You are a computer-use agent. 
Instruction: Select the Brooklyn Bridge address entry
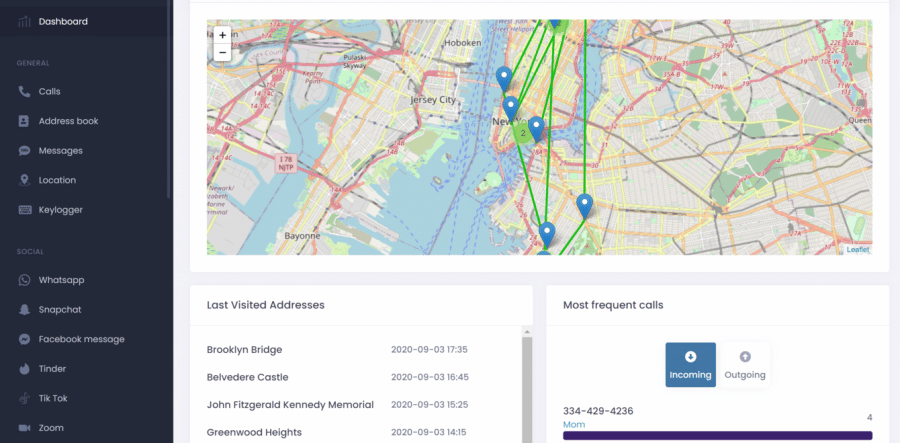pyautogui.click(x=245, y=350)
